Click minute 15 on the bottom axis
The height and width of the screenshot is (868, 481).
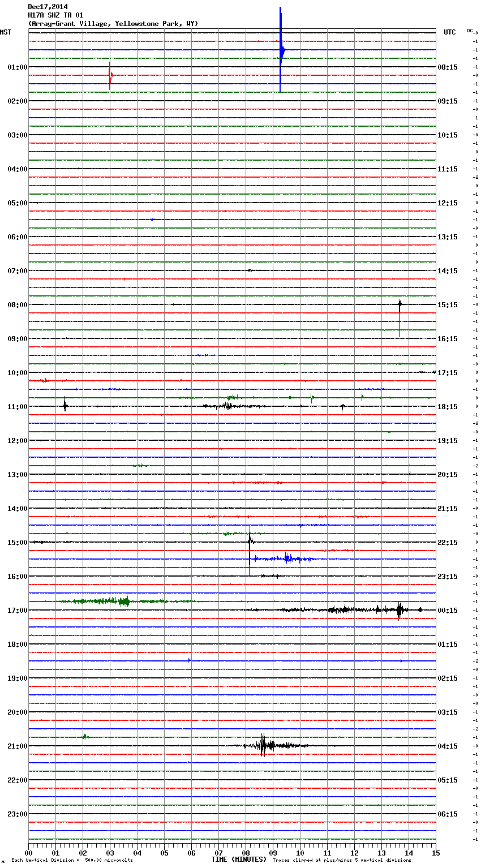coord(436,853)
